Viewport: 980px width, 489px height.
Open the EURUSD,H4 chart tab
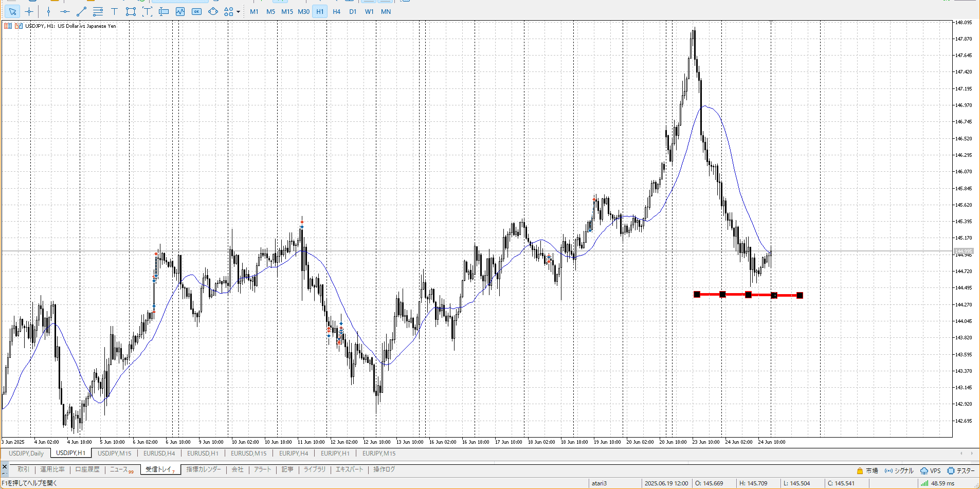pyautogui.click(x=159, y=453)
